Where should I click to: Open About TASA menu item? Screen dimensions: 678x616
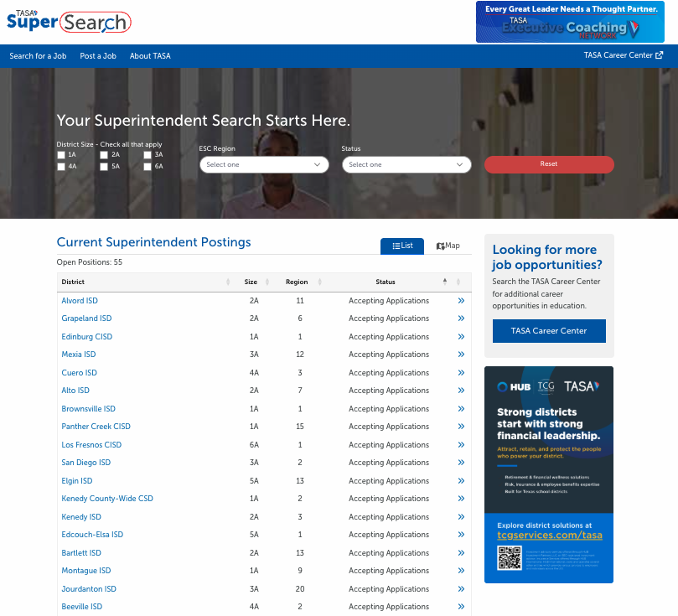click(150, 56)
